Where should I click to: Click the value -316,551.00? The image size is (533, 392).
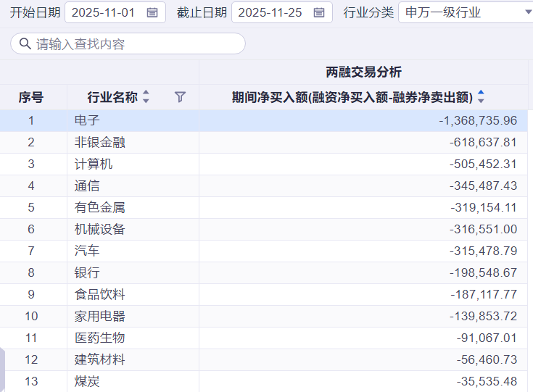[x=483, y=229]
